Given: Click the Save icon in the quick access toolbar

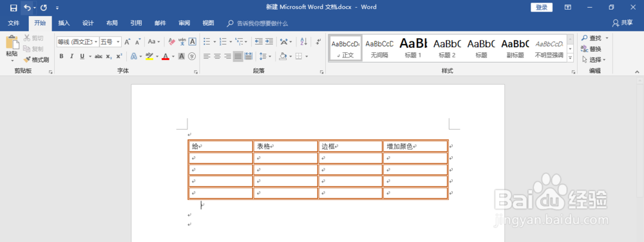Looking at the screenshot, I should tap(14, 8).
